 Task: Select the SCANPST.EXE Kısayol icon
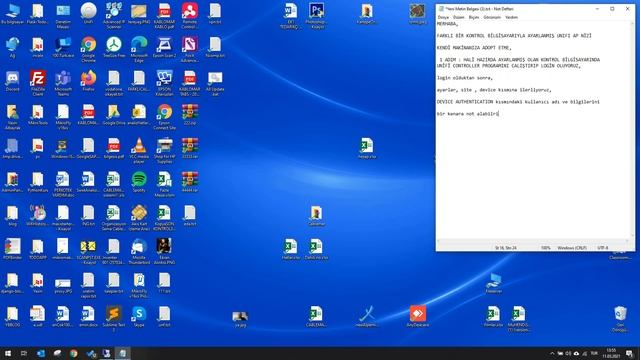pos(89,251)
